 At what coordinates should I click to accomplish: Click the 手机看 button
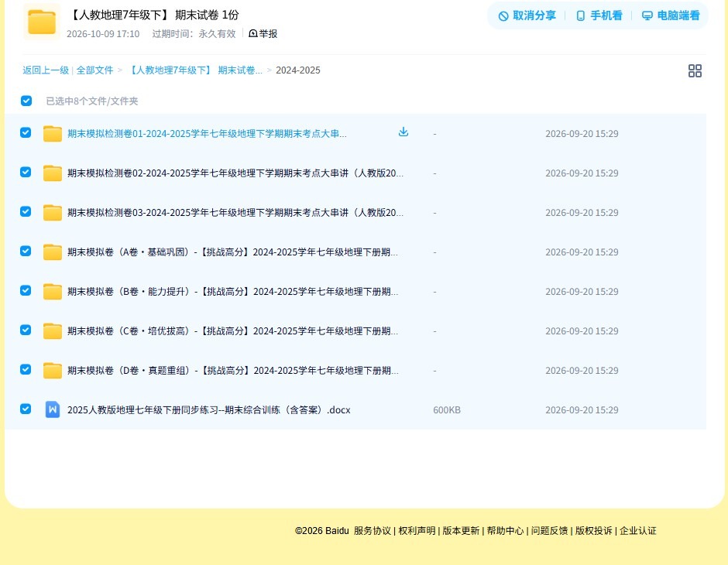point(599,15)
